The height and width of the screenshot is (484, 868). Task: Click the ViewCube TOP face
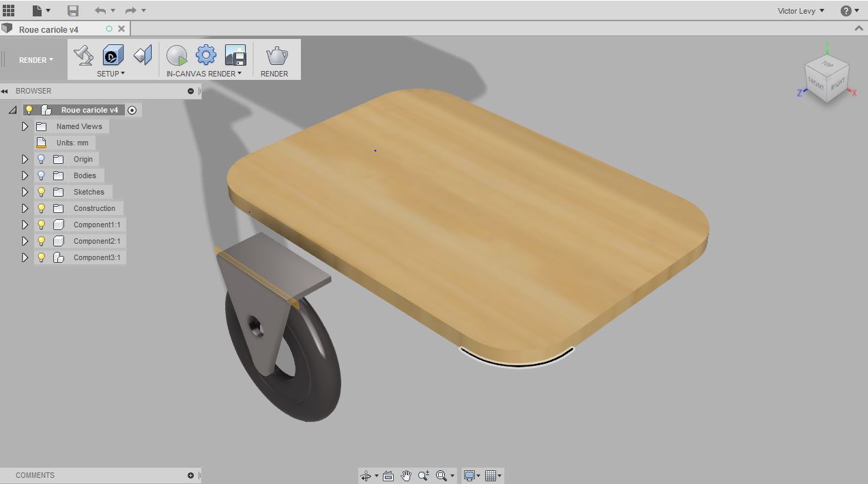828,64
